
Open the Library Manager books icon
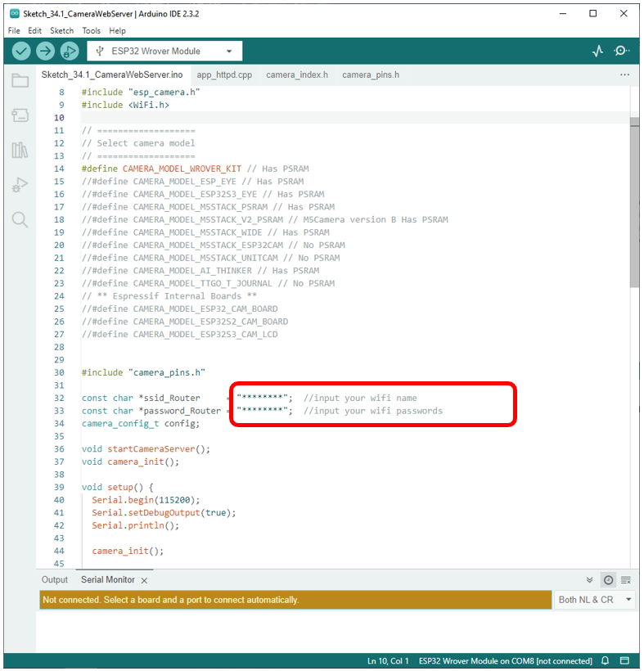click(x=20, y=150)
